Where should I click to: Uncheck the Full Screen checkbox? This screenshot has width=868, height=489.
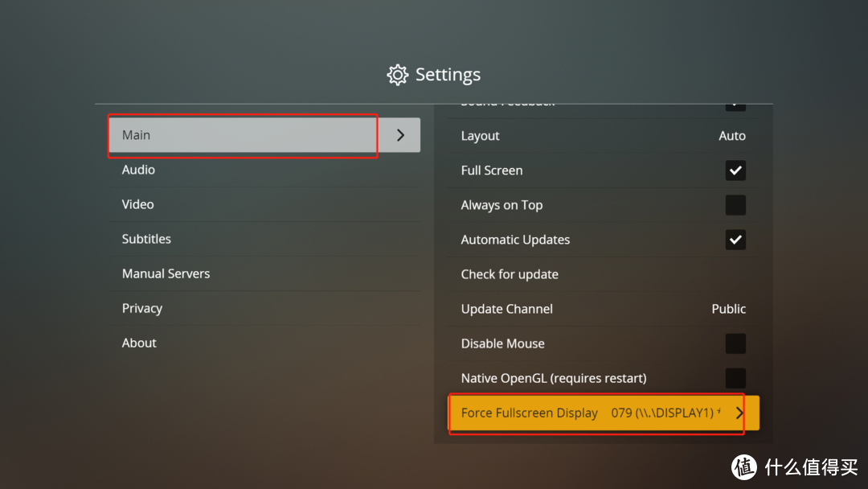click(x=735, y=171)
